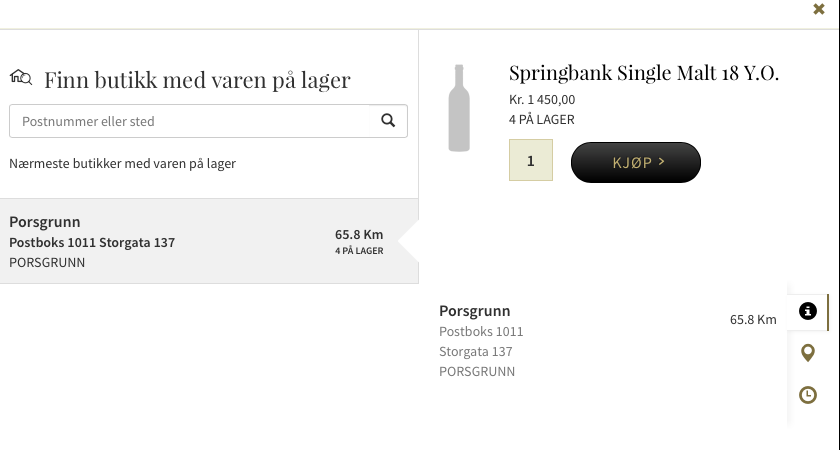Click the magnifier search button
840x450 pixels.
click(389, 121)
